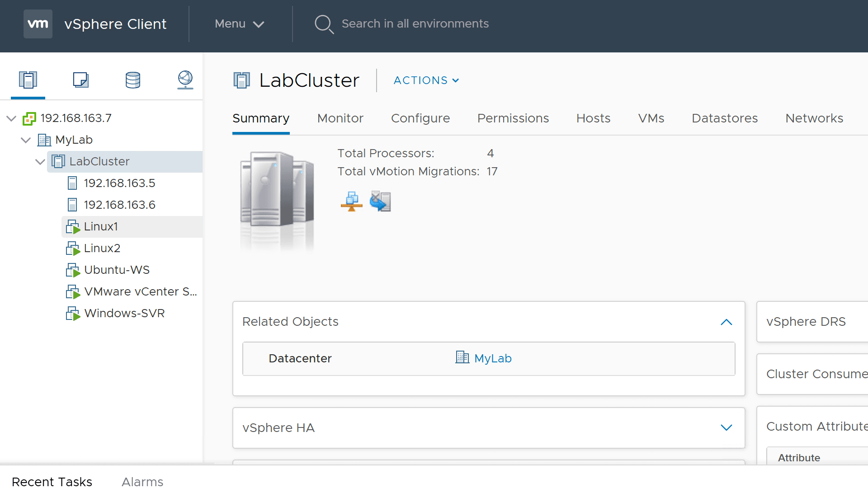This screenshot has height=488, width=868.
Task: Click the Custom Attributes panel header
Action: click(817, 427)
